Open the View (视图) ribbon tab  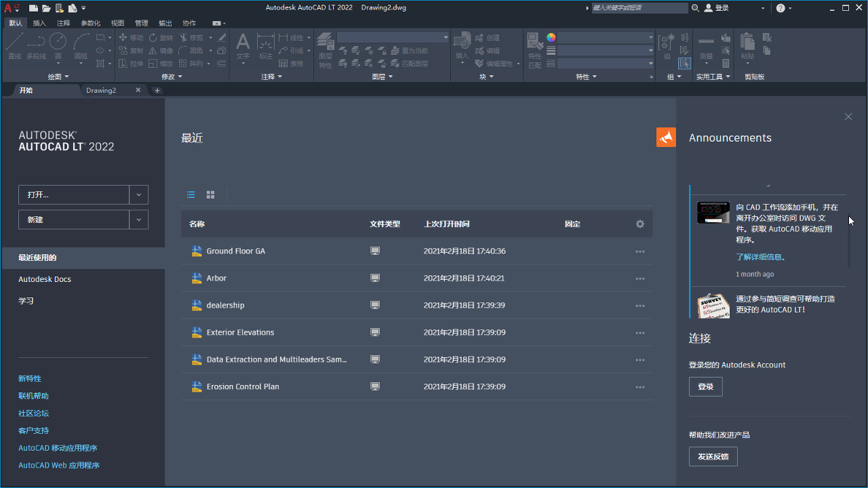pyautogui.click(x=118, y=23)
